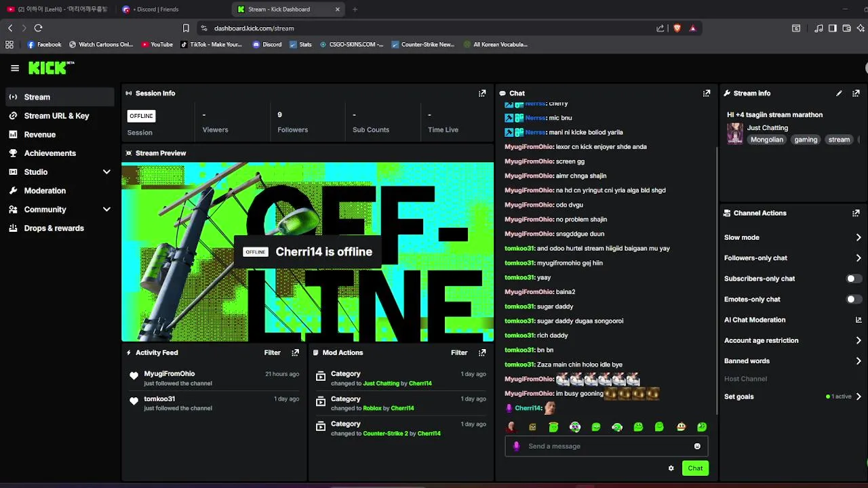This screenshot has width=868, height=488.
Task: Click the Brave Shields lion icon
Action: (x=677, y=28)
